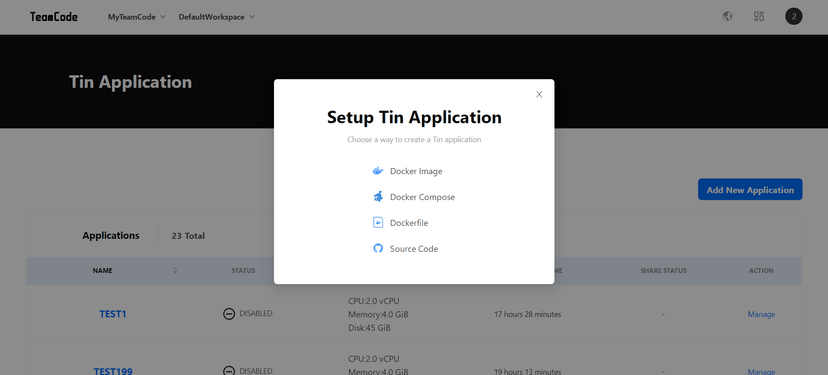Open the user avatar badge showing 2

[x=794, y=16]
